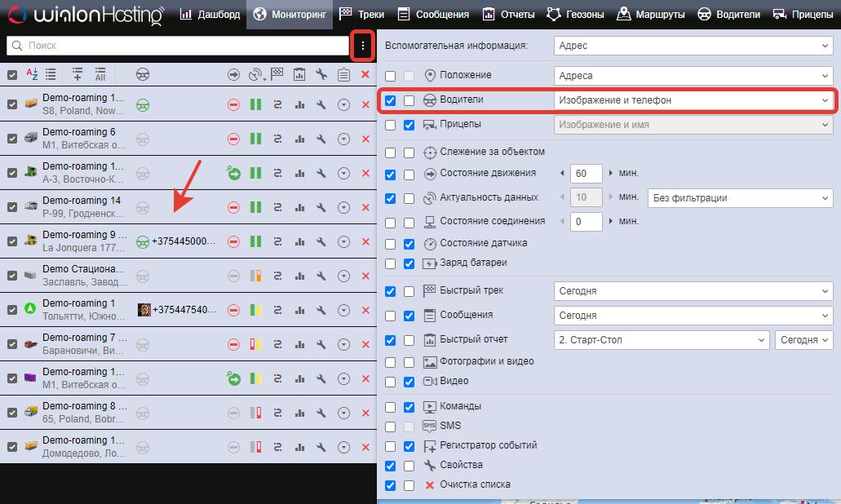Click the add units icon in list header

[x=77, y=74]
